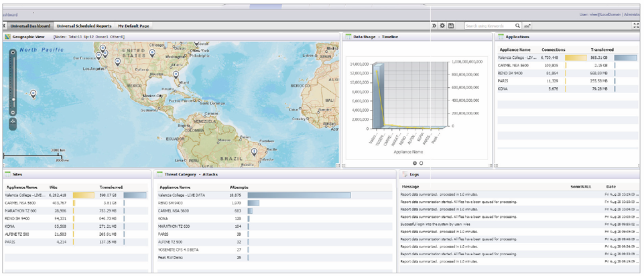644x276 pixels.
Task: Select ALPINE TZ 500 row in Sites
Action: coord(76,234)
